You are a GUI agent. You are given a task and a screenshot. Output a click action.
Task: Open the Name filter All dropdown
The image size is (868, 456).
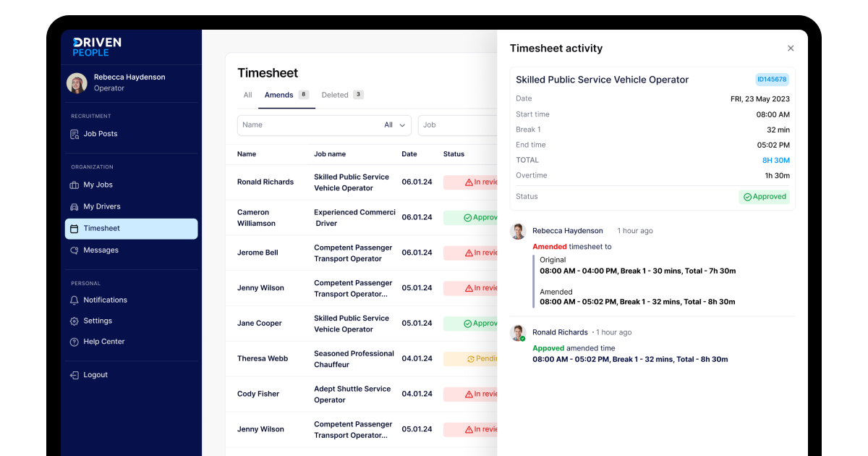(395, 125)
